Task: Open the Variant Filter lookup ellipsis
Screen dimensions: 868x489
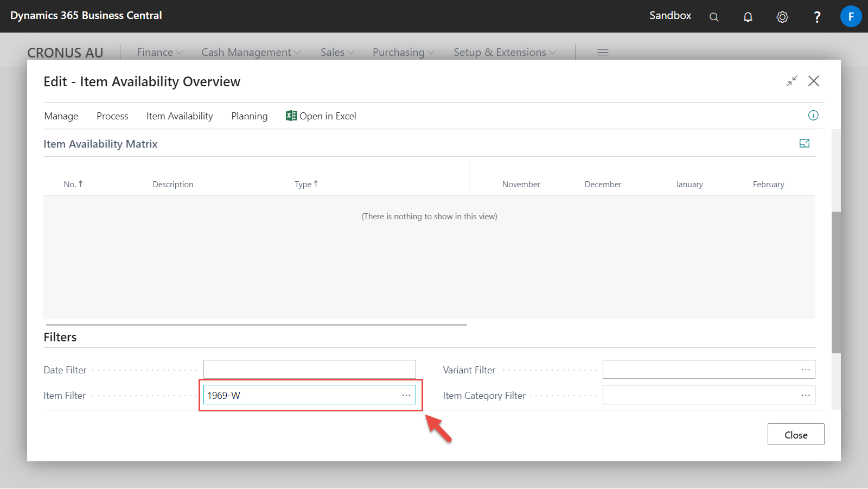Action: [806, 370]
